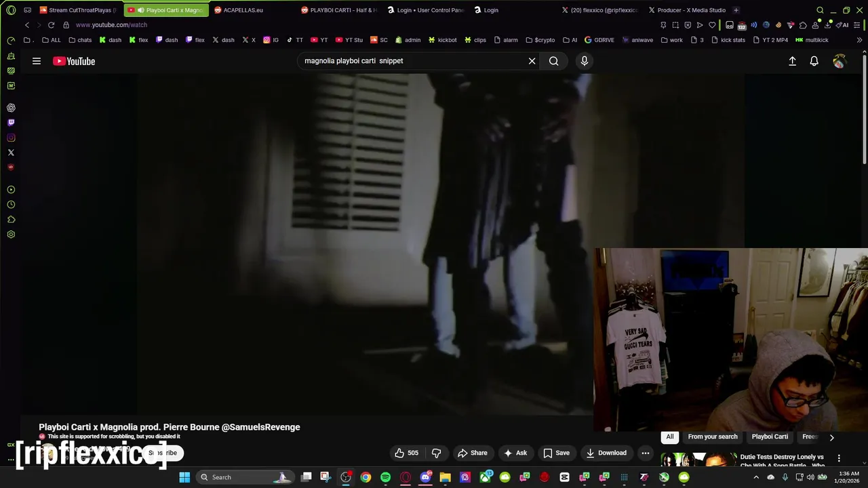Image resolution: width=868 pixels, height=488 pixels.
Task: Show hidden system tray icons
Action: click(756, 477)
